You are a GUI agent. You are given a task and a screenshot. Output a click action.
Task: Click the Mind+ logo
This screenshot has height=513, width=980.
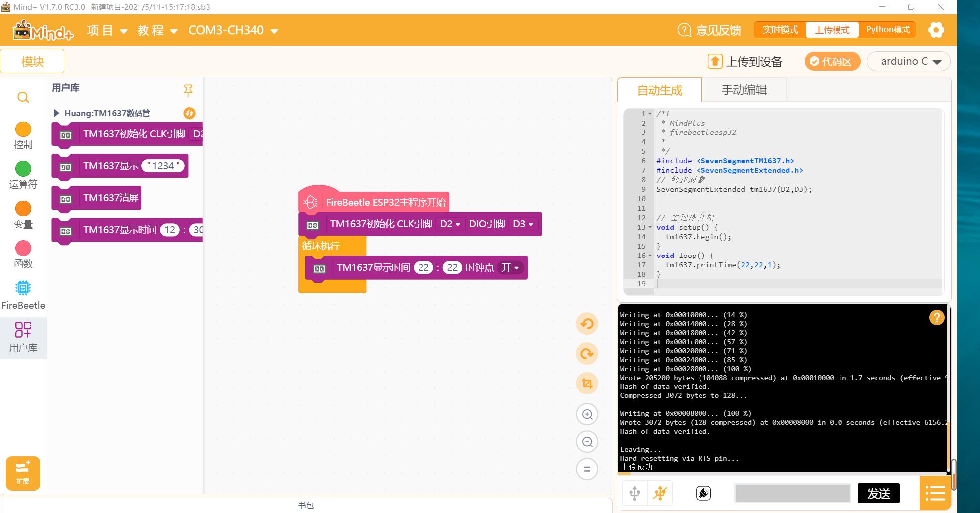[x=43, y=31]
